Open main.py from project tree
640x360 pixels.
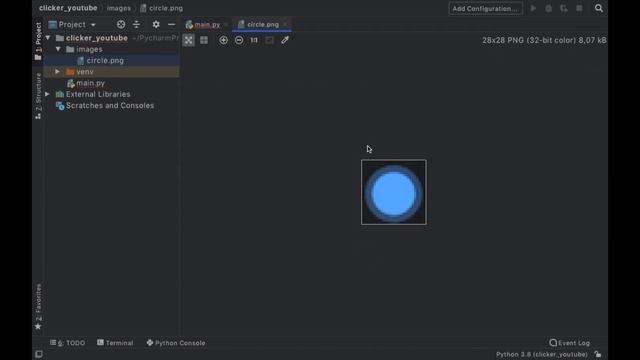point(90,83)
